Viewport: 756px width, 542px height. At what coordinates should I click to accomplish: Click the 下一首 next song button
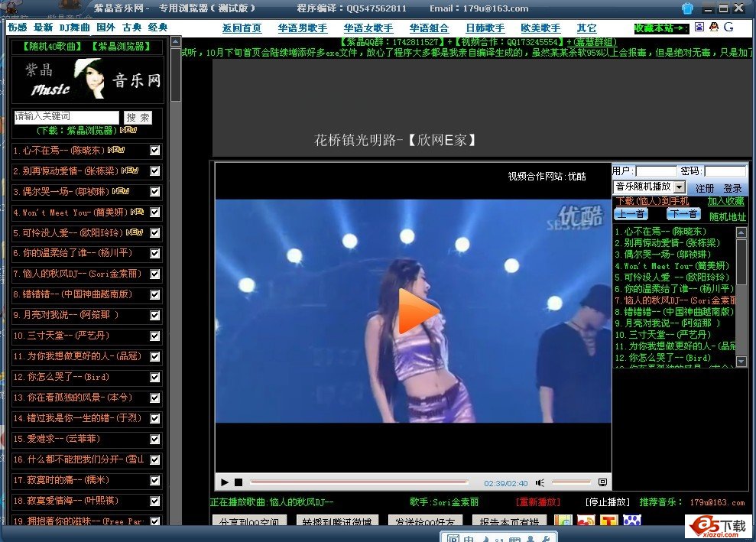pos(683,214)
